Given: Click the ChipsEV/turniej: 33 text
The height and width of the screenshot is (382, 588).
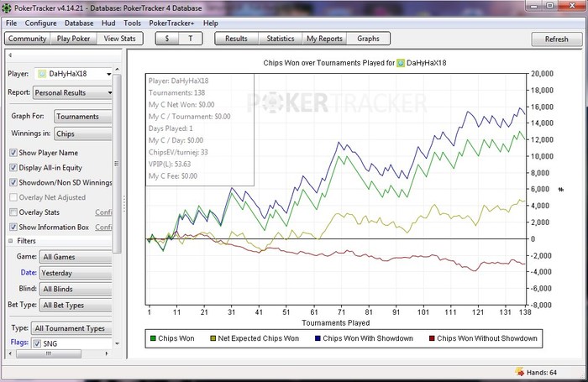Looking at the screenshot, I should pos(178,152).
